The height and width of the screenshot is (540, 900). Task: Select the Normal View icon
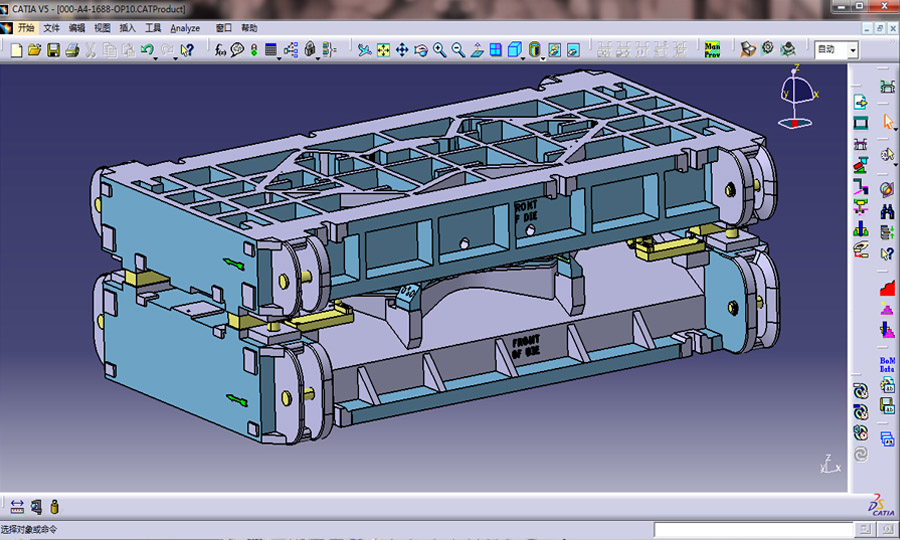477,49
